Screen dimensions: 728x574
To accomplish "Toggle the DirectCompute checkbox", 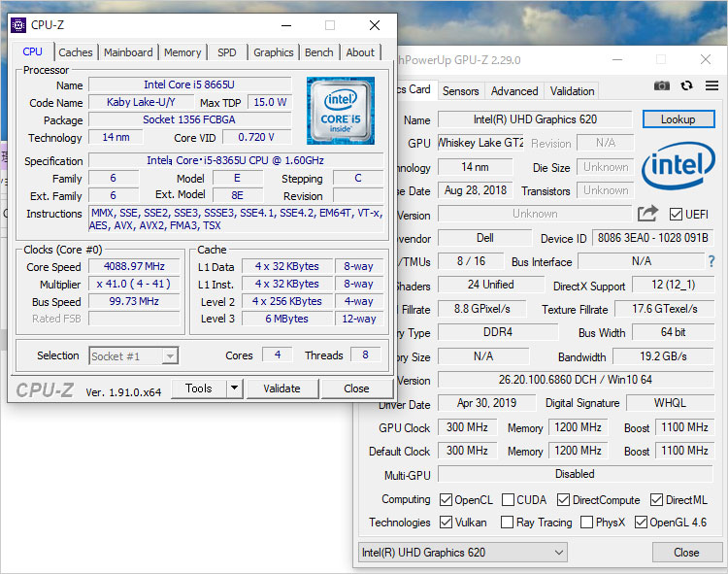I will tap(563, 499).
